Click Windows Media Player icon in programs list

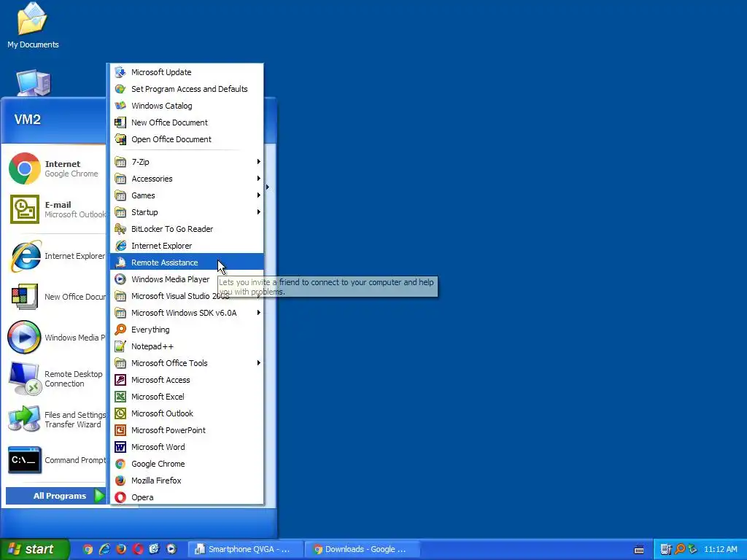[120, 279]
